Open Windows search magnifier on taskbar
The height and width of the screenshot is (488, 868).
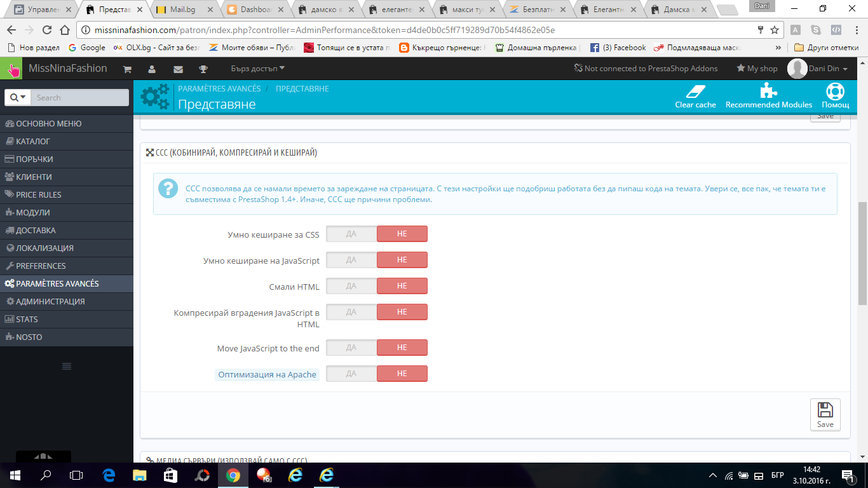[x=46, y=475]
